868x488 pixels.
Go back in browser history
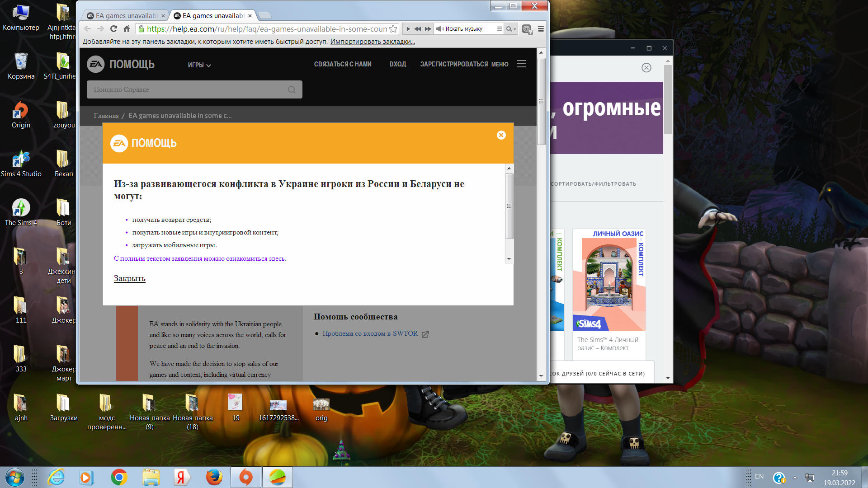(x=88, y=29)
